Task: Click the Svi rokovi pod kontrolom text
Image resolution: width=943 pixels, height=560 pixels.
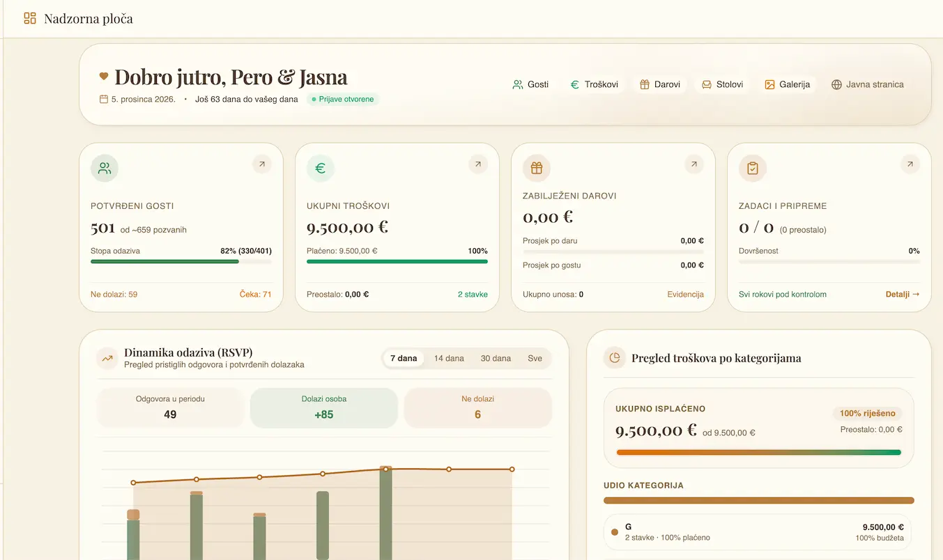Action: [783, 295]
